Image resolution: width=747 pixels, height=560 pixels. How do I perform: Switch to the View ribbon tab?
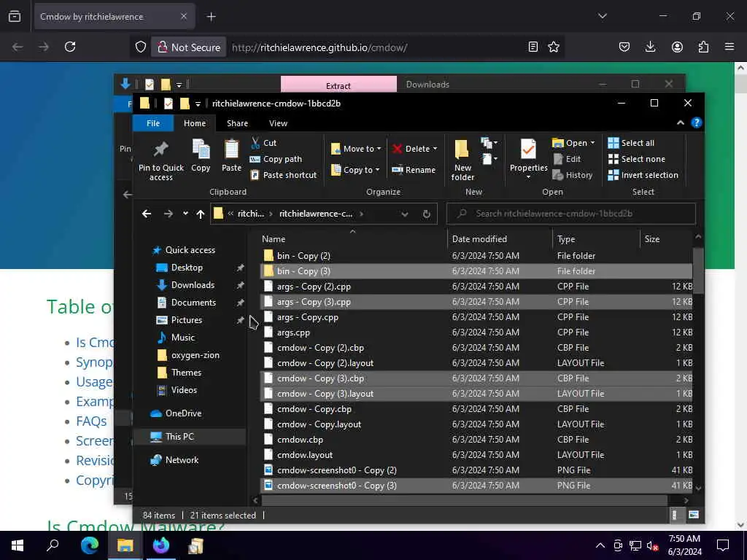(278, 122)
